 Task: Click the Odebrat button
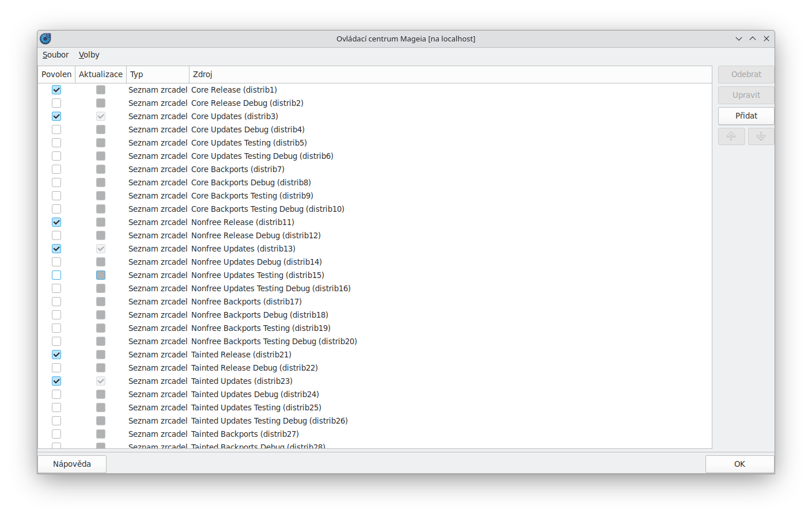click(746, 74)
